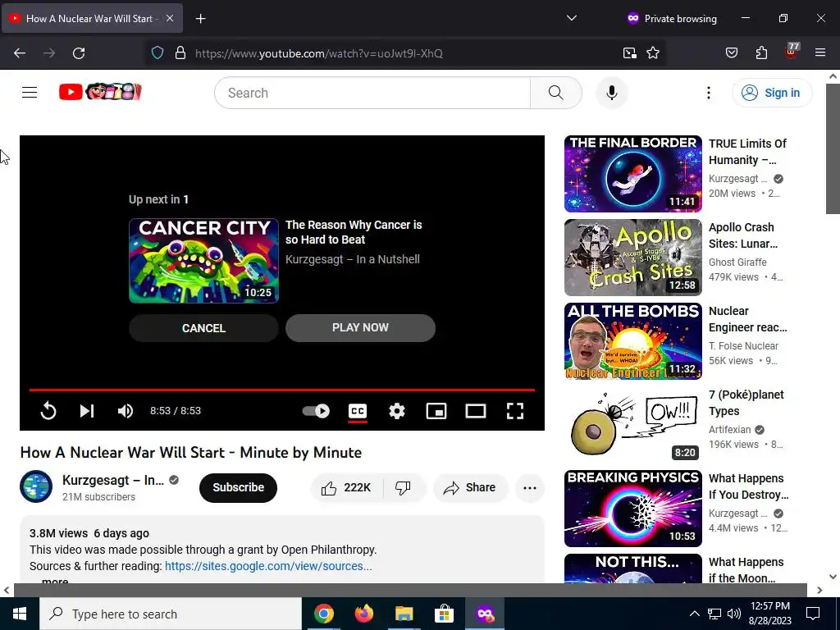Open 'Apollo Crash Sites' video thumbnail

pos(632,257)
